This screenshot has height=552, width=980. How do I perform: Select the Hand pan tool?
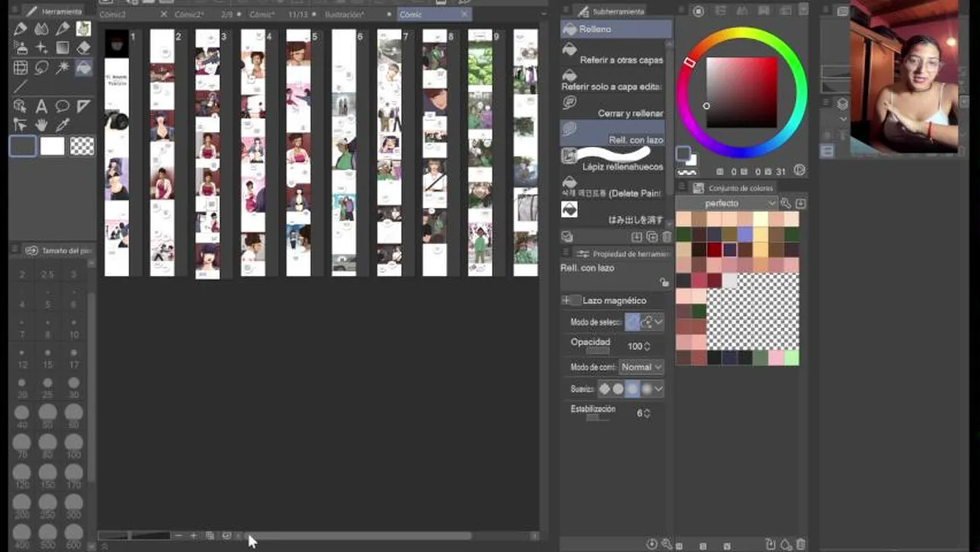[x=41, y=125]
